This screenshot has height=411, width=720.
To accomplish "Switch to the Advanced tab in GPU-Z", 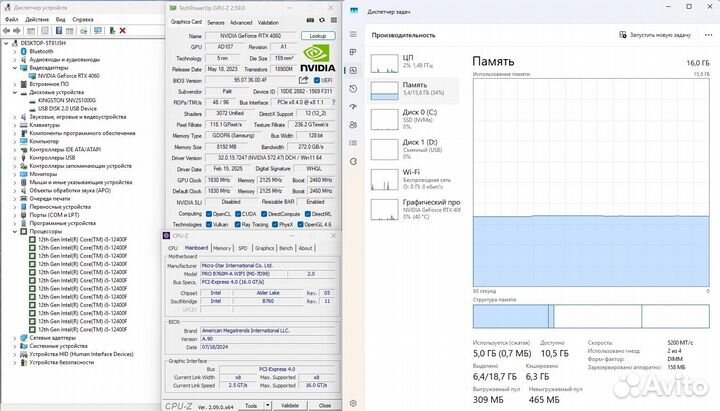I will pyautogui.click(x=241, y=23).
